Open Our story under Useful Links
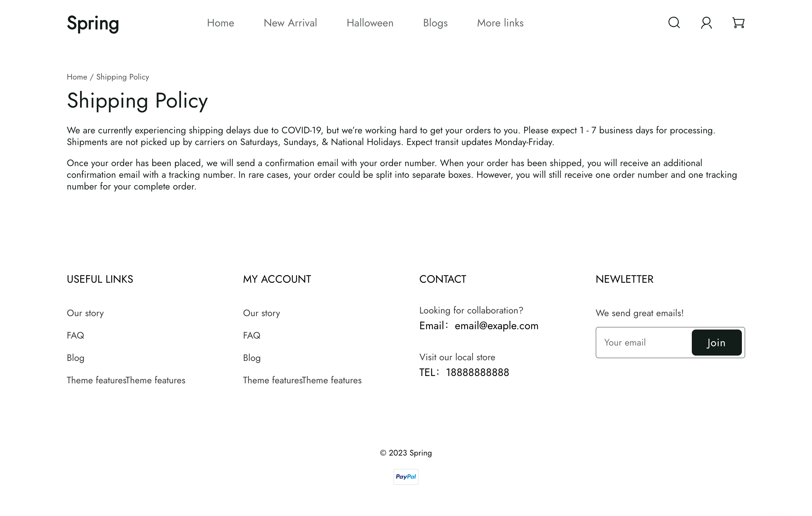 pos(85,313)
